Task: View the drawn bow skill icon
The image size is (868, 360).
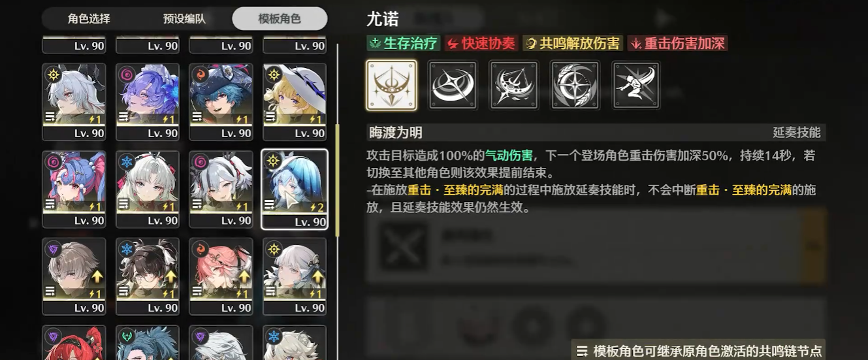Action: (x=514, y=85)
